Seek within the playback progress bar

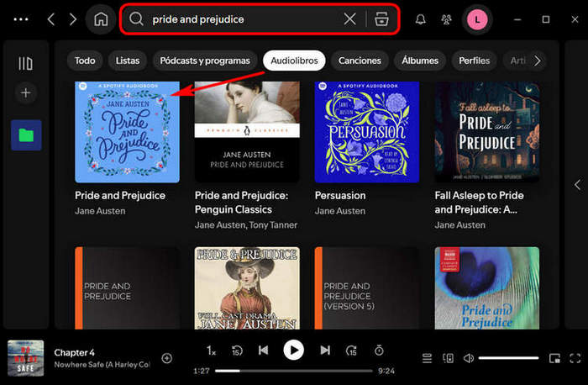click(294, 371)
